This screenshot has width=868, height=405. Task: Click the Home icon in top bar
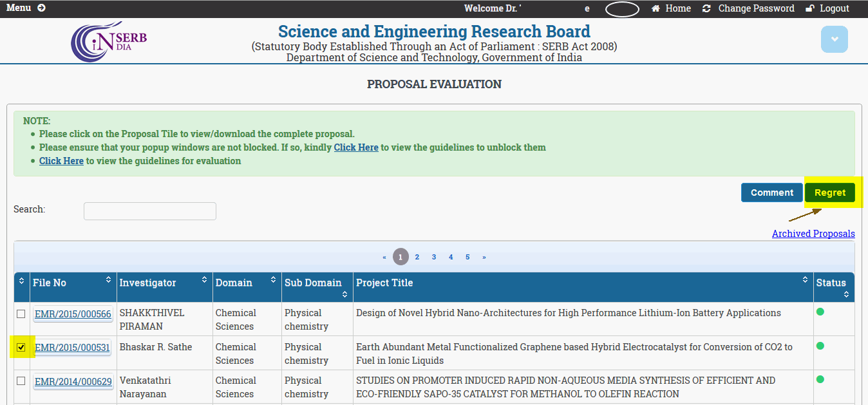[x=656, y=8]
